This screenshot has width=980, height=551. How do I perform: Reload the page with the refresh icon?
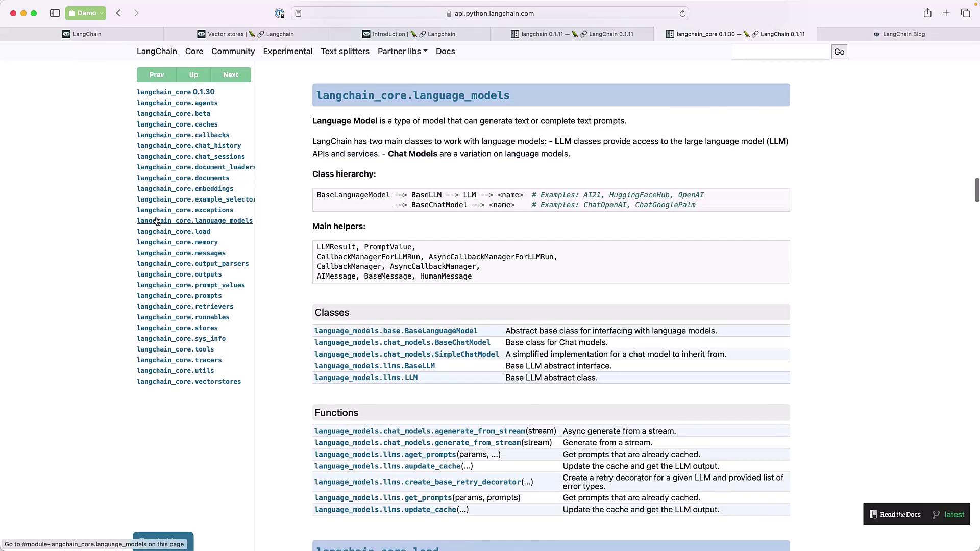tap(682, 14)
